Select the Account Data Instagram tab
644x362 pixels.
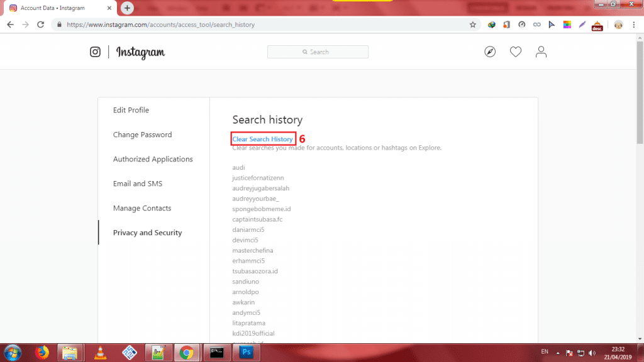[x=60, y=8]
